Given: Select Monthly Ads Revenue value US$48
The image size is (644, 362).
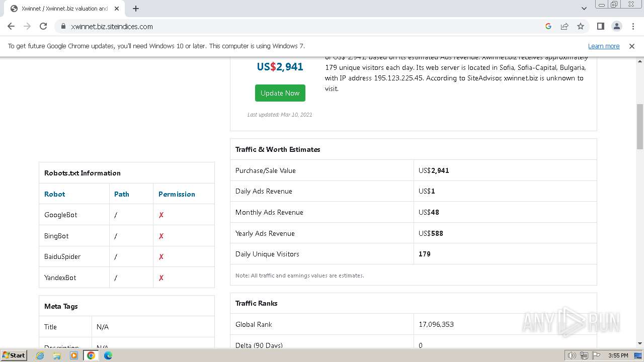Looking at the screenshot, I should tap(429, 212).
